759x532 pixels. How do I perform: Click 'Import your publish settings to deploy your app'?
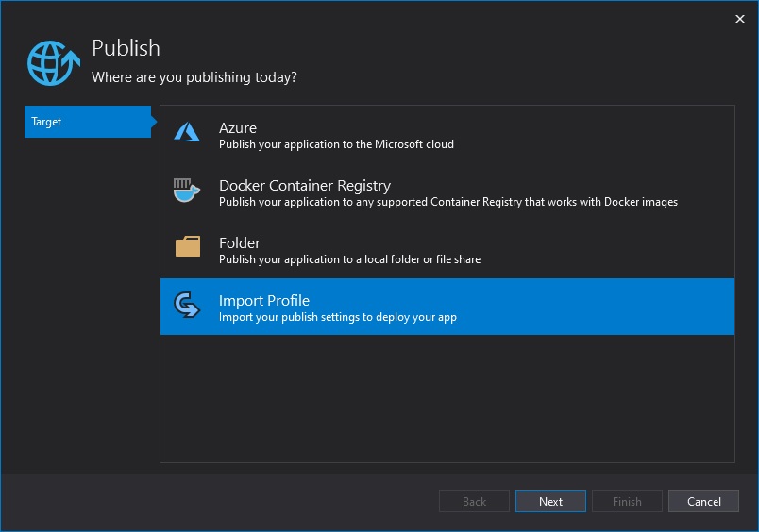click(x=338, y=317)
